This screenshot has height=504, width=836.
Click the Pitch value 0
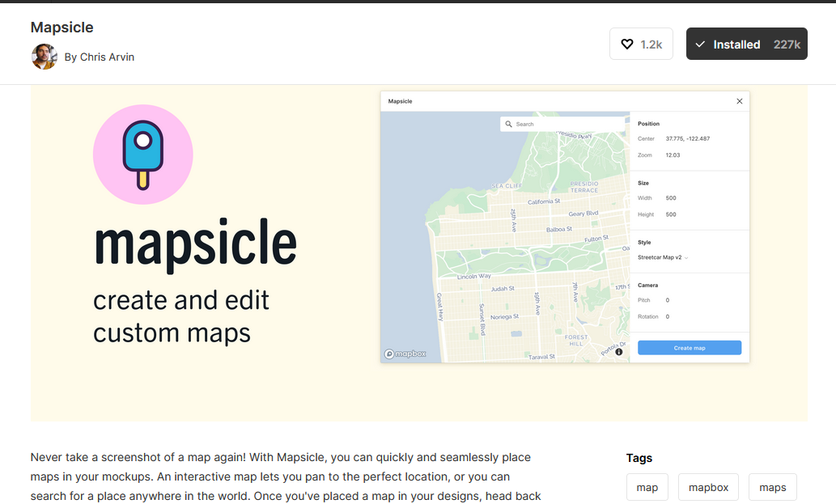667,300
